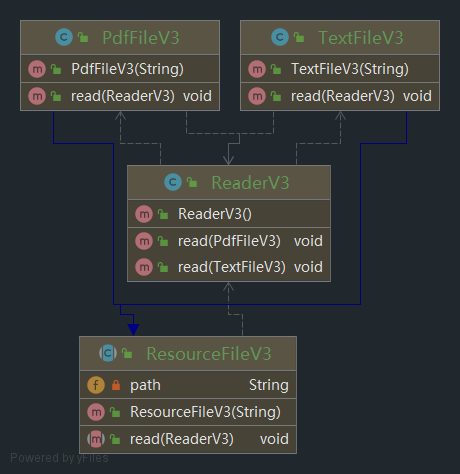Click public visibility icon beside read(TextFileV3)
Viewport: 460px width, 474px height.
point(163,267)
